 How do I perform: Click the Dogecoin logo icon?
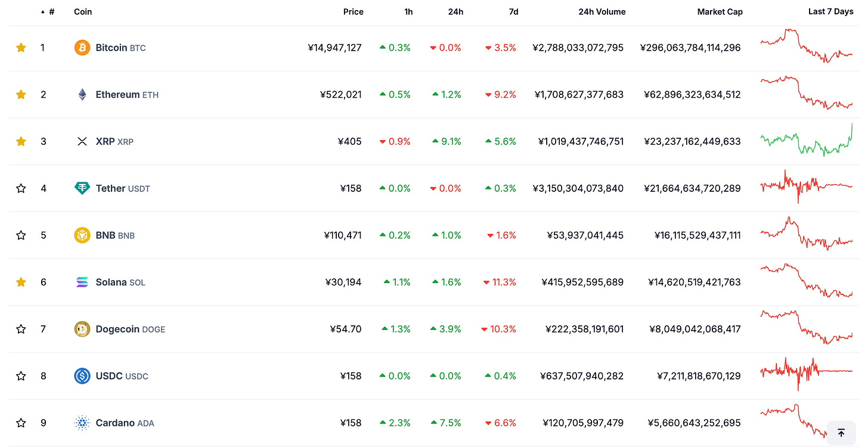pyautogui.click(x=82, y=329)
